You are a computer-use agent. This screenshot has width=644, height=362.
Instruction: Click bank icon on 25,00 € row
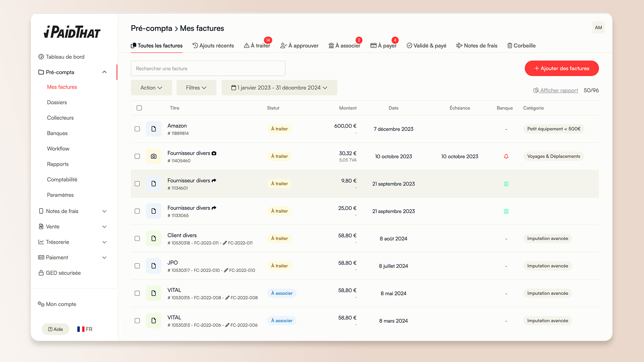pos(506,211)
